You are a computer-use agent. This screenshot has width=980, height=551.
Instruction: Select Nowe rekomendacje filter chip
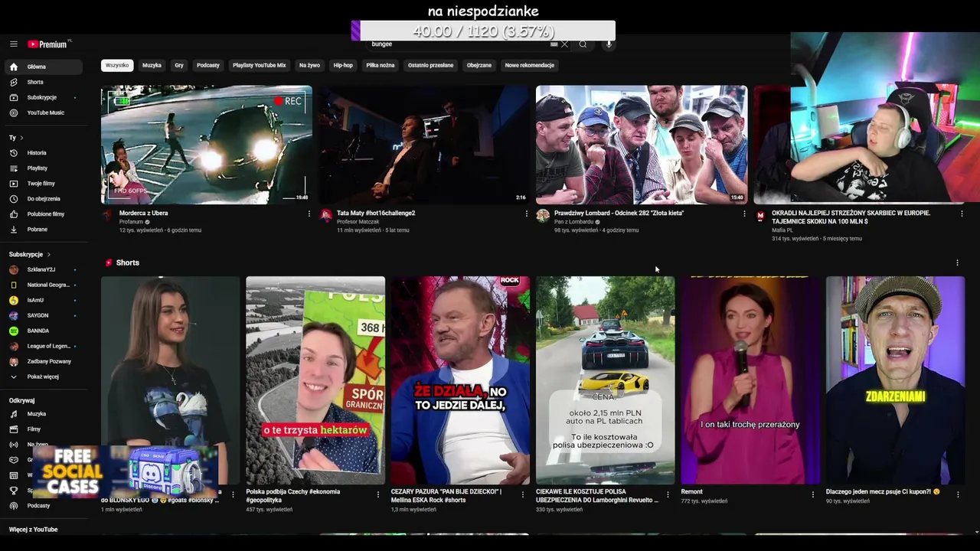530,65
